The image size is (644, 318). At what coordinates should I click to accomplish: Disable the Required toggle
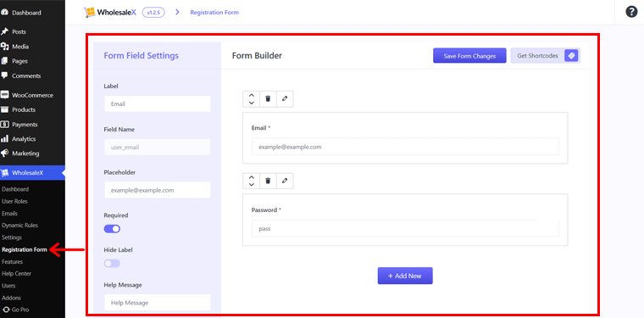(x=112, y=229)
